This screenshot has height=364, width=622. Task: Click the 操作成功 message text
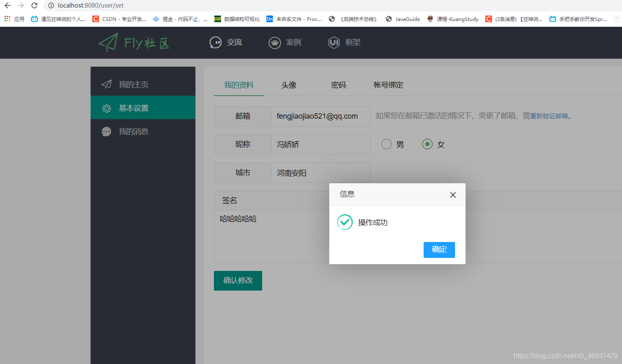(x=372, y=222)
